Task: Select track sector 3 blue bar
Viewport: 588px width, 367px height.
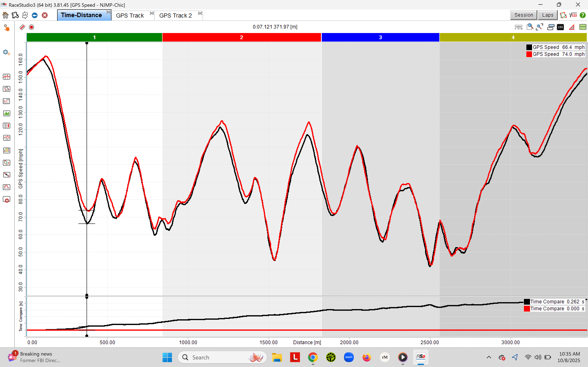Action: (x=380, y=37)
